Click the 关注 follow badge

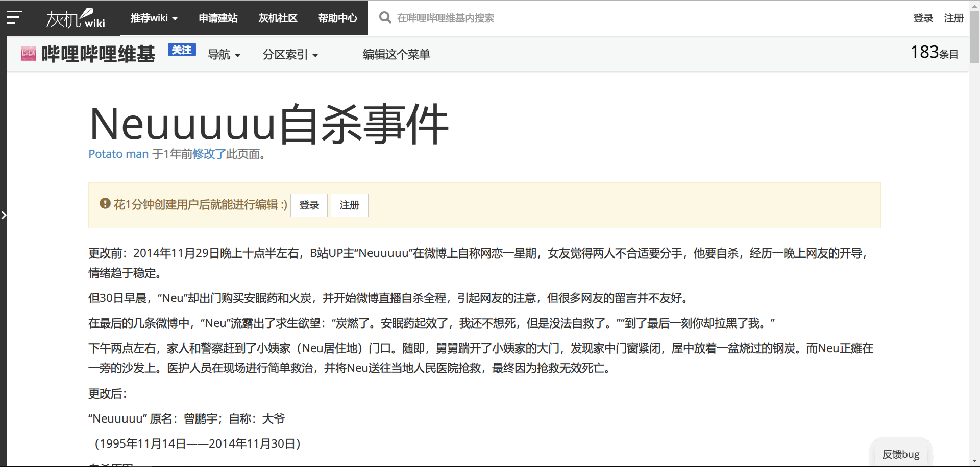tap(182, 50)
